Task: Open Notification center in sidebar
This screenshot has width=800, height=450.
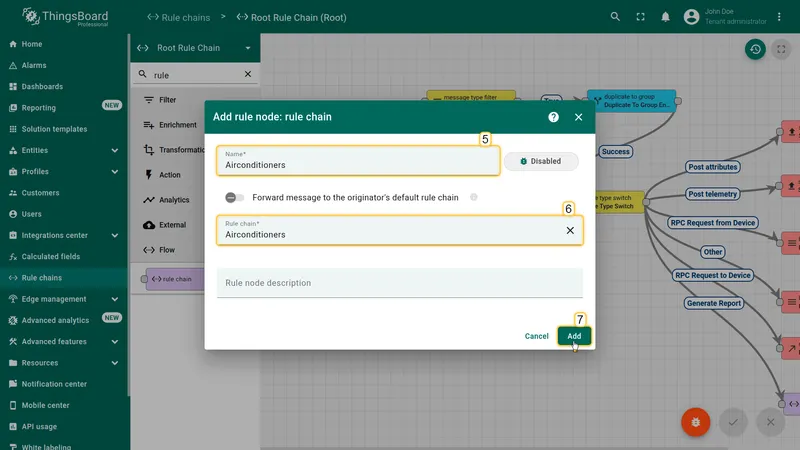Action: point(64,384)
